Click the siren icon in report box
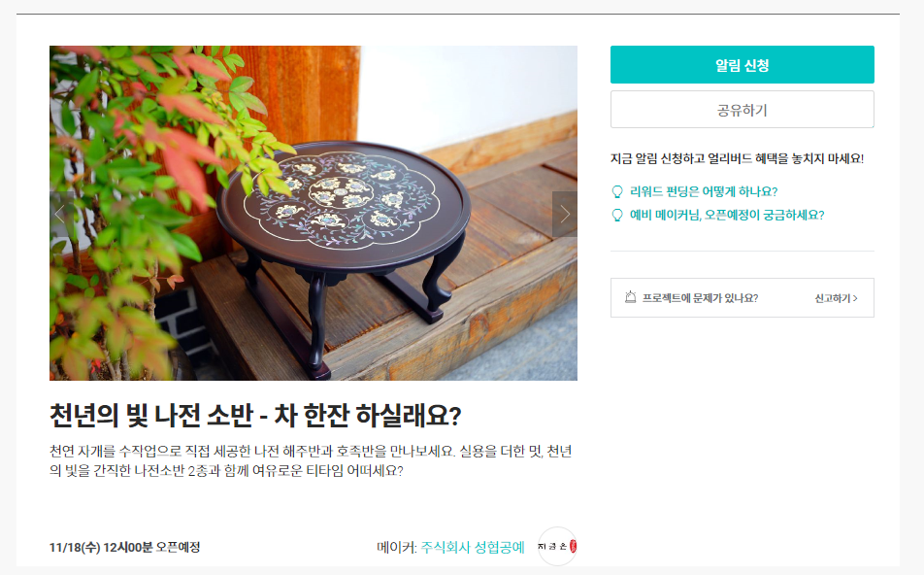This screenshot has height=575, width=924. 630,297
